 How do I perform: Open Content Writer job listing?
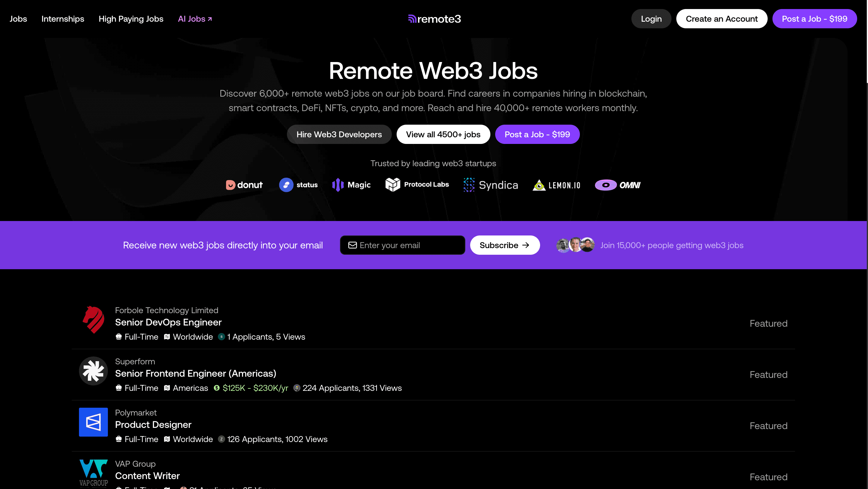tap(147, 476)
